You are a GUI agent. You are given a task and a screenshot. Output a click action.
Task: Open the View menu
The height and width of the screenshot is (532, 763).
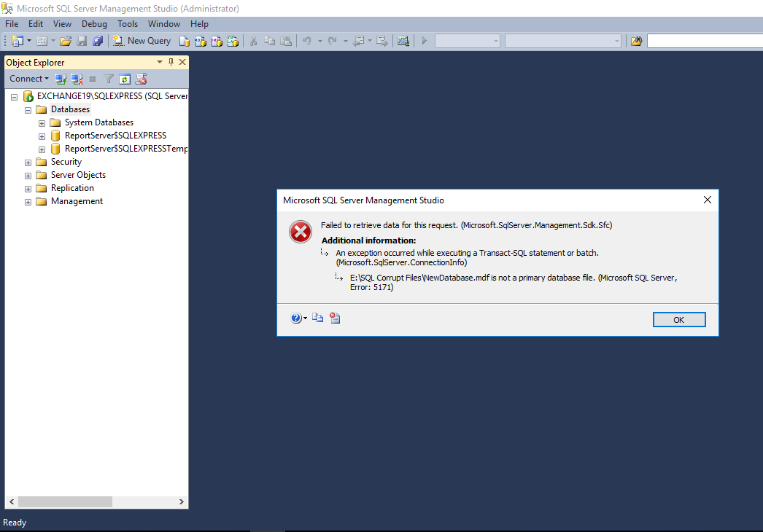(x=62, y=24)
